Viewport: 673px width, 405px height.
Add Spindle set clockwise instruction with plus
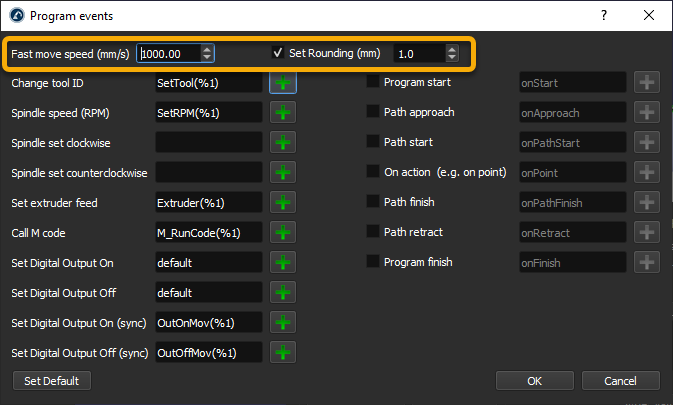click(284, 143)
